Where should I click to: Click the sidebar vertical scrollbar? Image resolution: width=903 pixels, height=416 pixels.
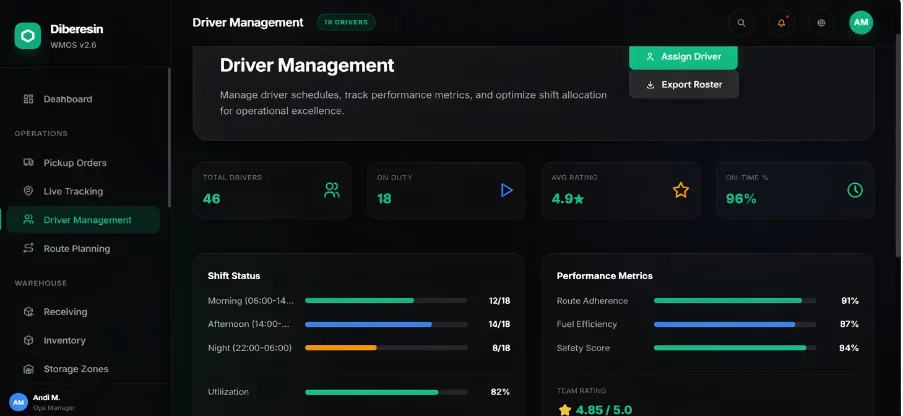pyautogui.click(x=169, y=137)
